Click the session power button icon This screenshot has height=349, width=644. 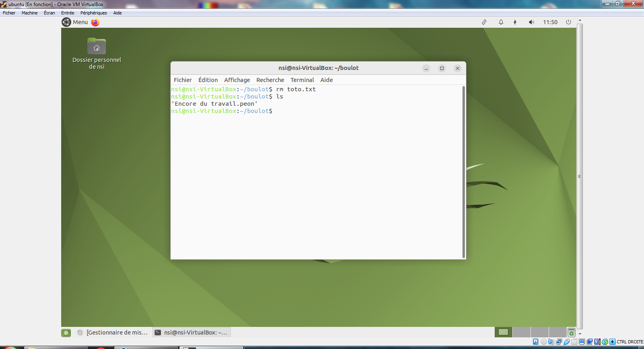[568, 22]
